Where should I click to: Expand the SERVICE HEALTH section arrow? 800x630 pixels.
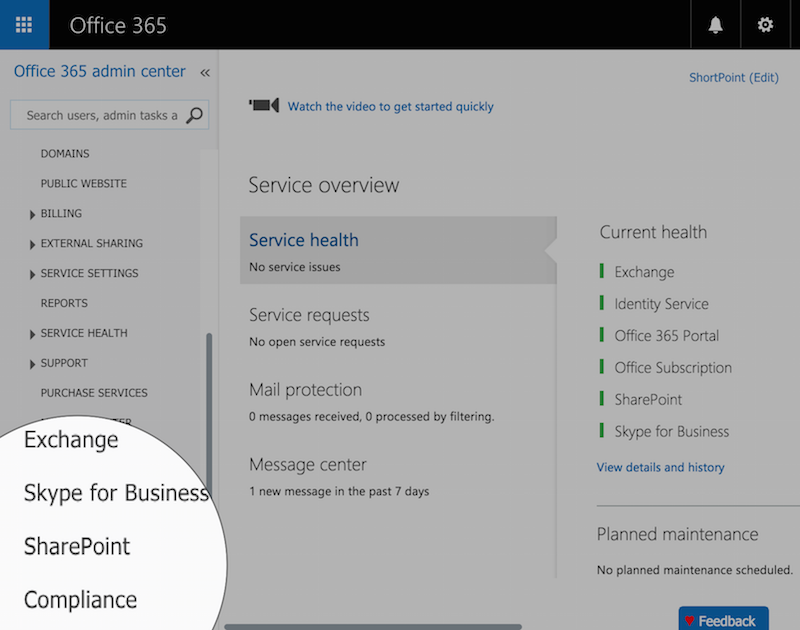[32, 335]
